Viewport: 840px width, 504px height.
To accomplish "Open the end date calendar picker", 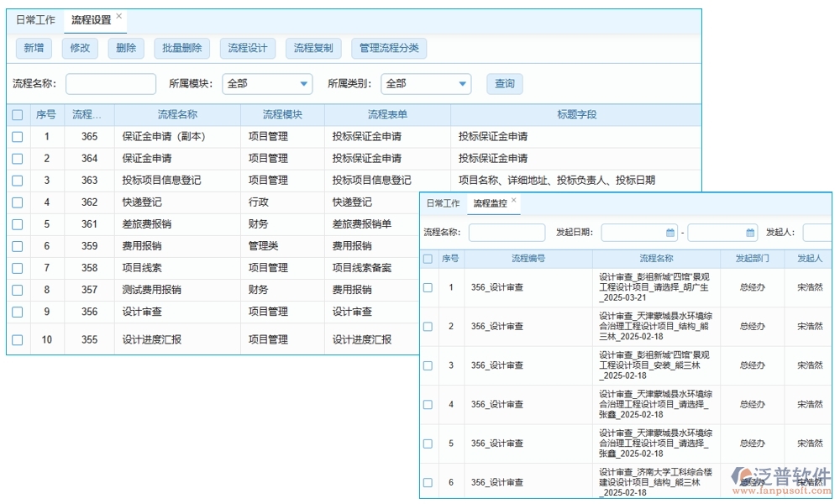I will (x=750, y=233).
